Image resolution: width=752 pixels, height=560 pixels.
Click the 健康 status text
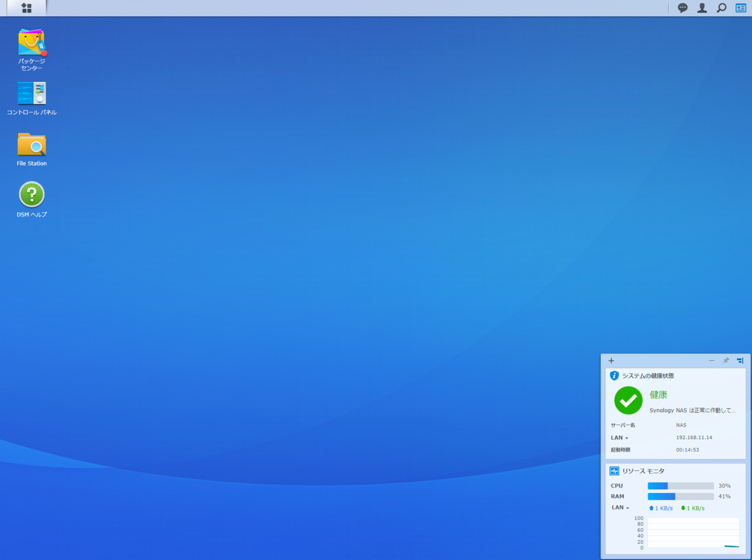click(659, 395)
